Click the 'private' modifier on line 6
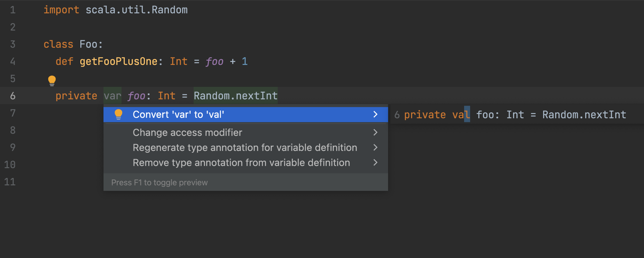 pyautogui.click(x=76, y=96)
